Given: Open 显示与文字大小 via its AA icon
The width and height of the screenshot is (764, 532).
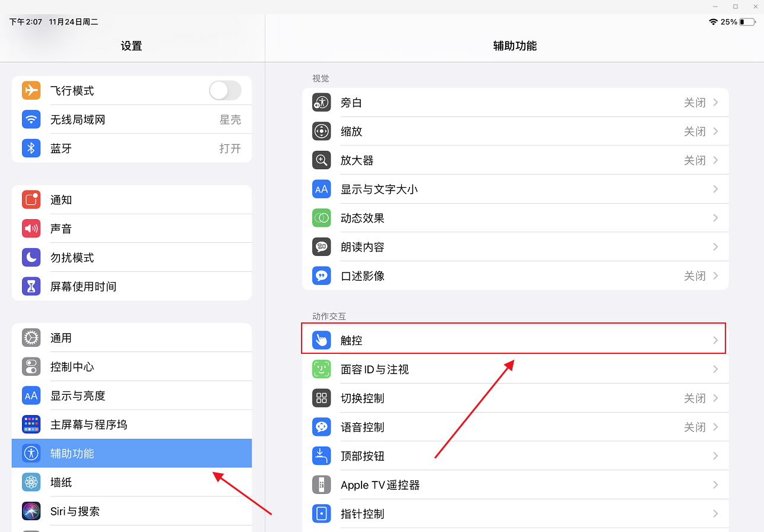Looking at the screenshot, I should [x=321, y=189].
